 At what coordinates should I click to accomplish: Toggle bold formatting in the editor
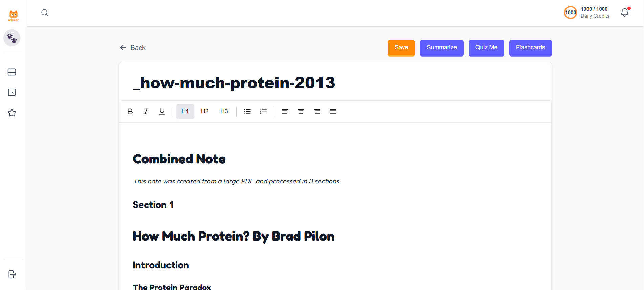click(130, 111)
